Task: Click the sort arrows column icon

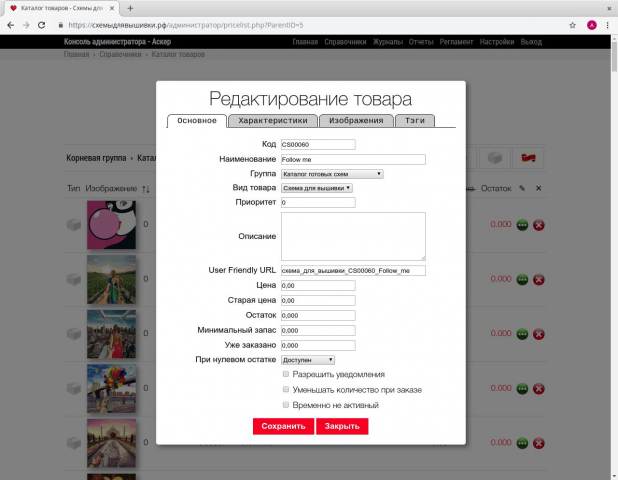Action: click(x=146, y=189)
